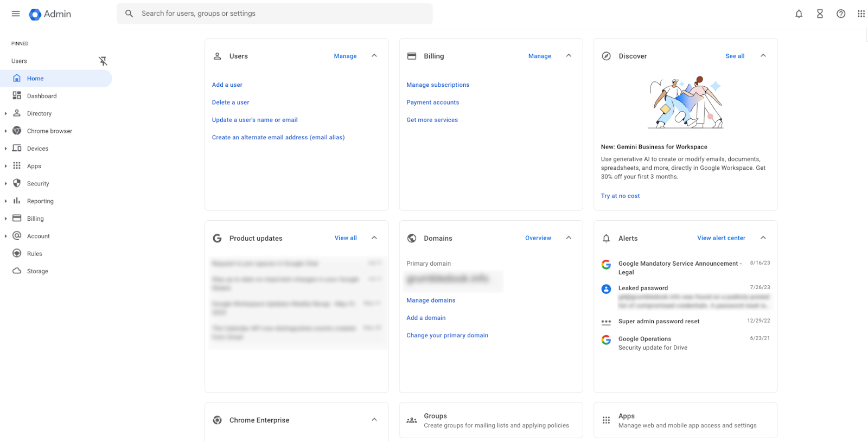The height and width of the screenshot is (442, 868).
Task: Open the help question mark icon
Action: point(841,14)
